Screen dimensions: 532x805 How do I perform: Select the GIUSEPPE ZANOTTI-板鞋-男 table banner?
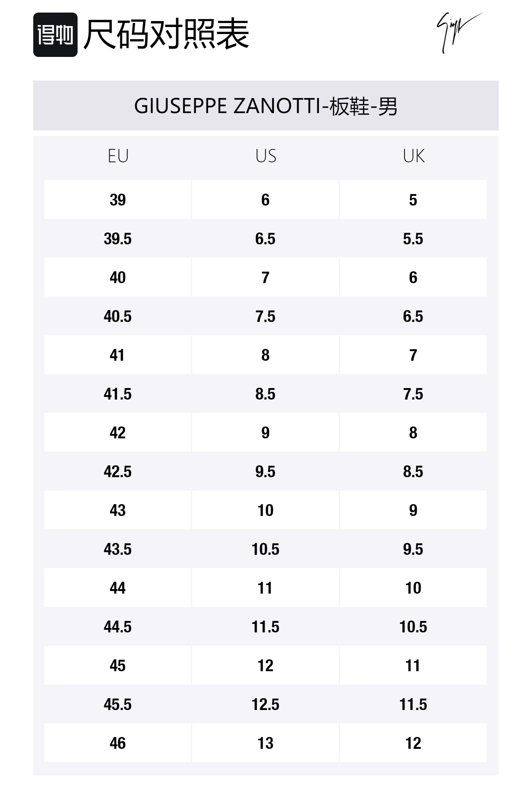(266, 106)
